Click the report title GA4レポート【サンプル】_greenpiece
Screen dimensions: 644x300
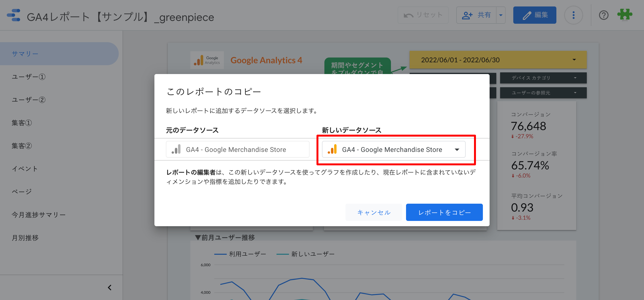click(120, 17)
